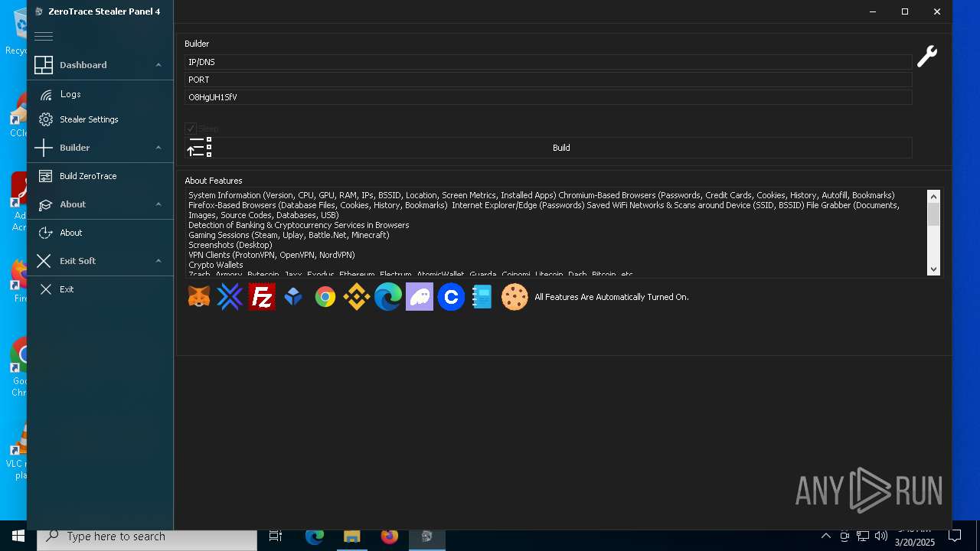Collapse the Dashboard section chevron

click(158, 65)
